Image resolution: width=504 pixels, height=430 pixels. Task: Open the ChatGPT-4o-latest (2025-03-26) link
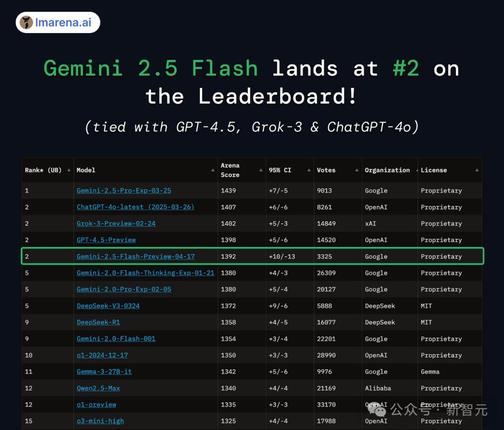[135, 207]
